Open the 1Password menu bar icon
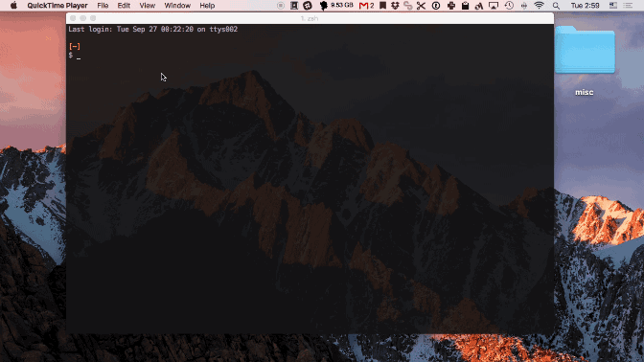 pyautogui.click(x=436, y=6)
